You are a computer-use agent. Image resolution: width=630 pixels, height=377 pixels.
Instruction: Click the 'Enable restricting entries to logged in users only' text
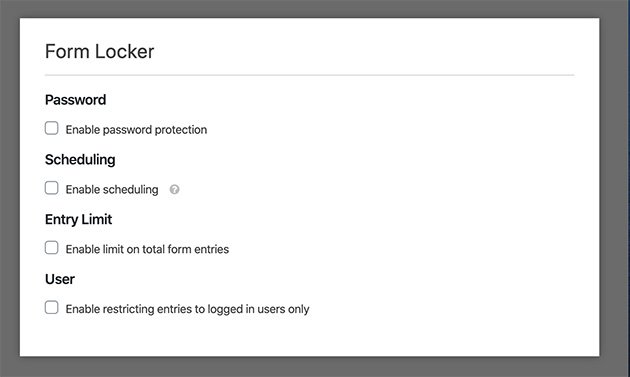coord(187,309)
